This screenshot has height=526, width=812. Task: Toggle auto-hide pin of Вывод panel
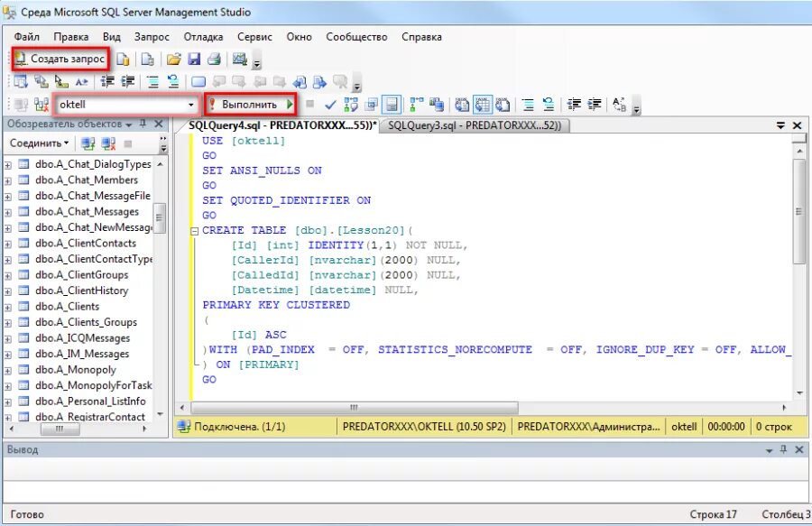(783, 449)
